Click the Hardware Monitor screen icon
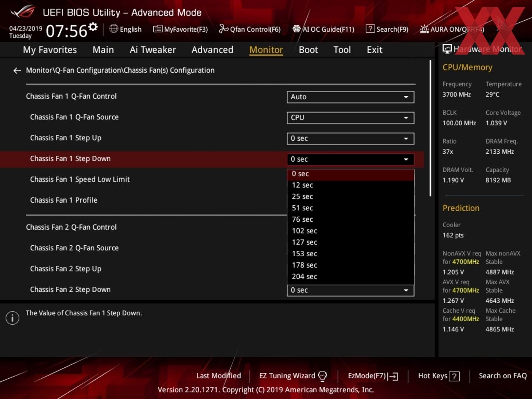532x399 pixels. point(447,49)
